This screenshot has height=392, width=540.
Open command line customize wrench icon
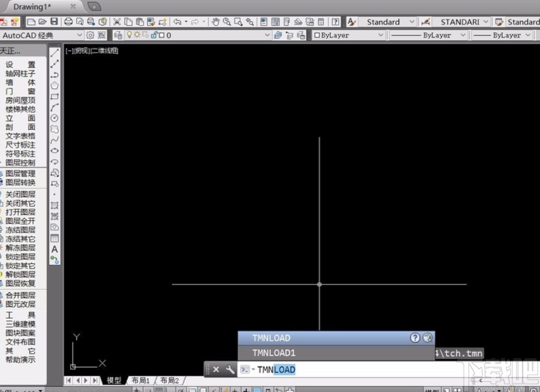[229, 369]
